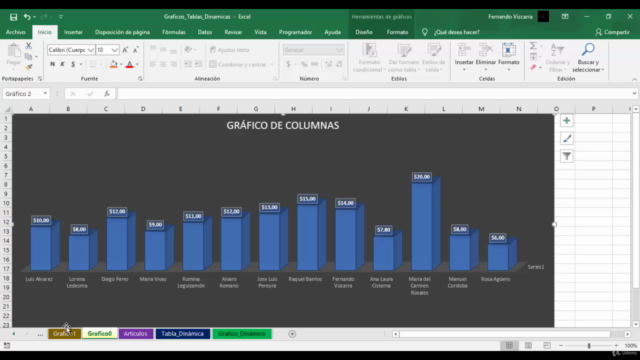Click the Compartir button

click(x=612, y=32)
